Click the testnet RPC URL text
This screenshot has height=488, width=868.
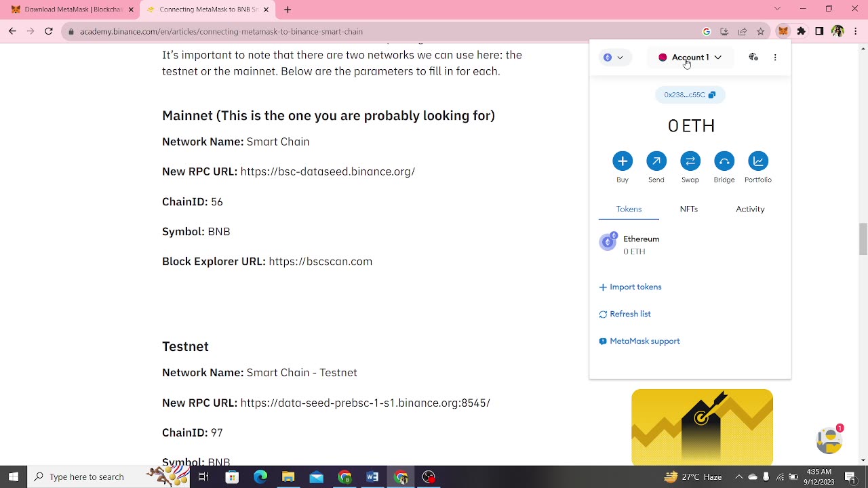pos(365,403)
